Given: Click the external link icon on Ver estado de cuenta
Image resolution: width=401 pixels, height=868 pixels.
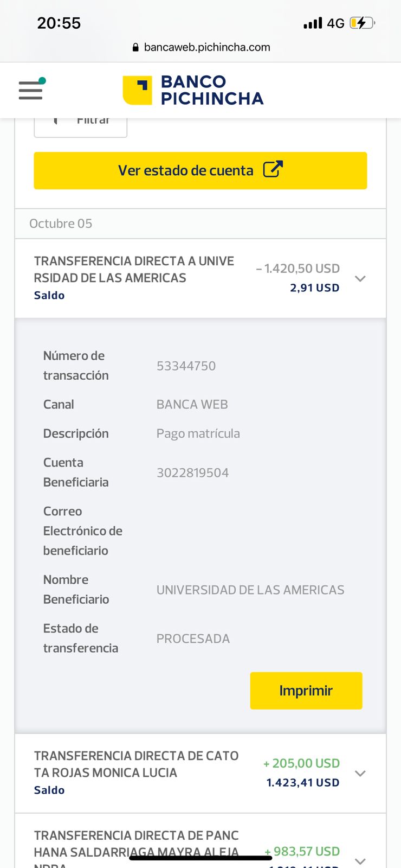Looking at the screenshot, I should click(273, 170).
